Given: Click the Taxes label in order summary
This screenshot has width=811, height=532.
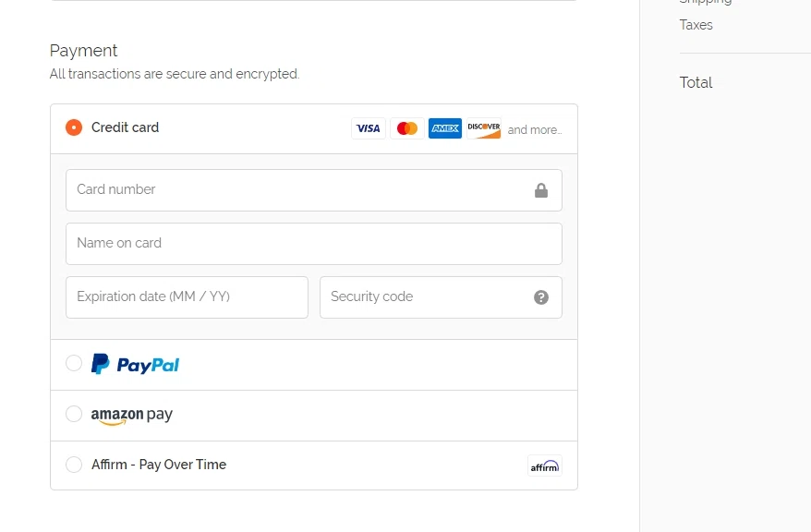Looking at the screenshot, I should point(696,25).
